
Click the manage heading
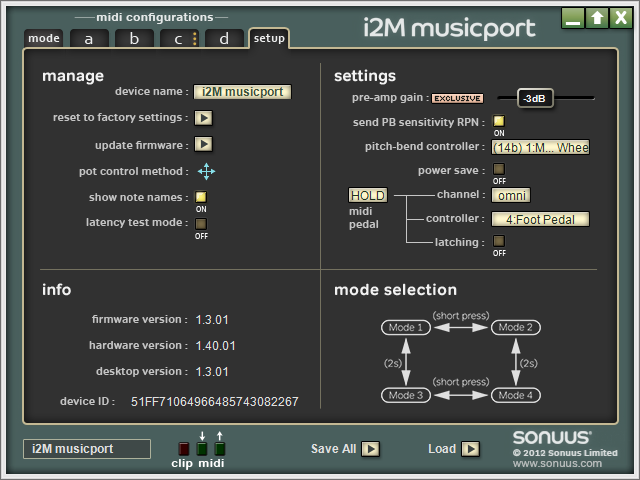73,76
